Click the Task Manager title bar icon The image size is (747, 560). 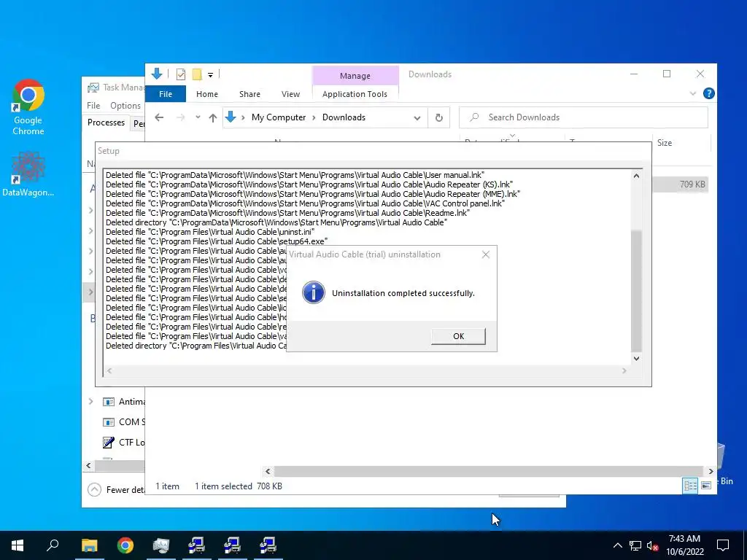(x=93, y=87)
